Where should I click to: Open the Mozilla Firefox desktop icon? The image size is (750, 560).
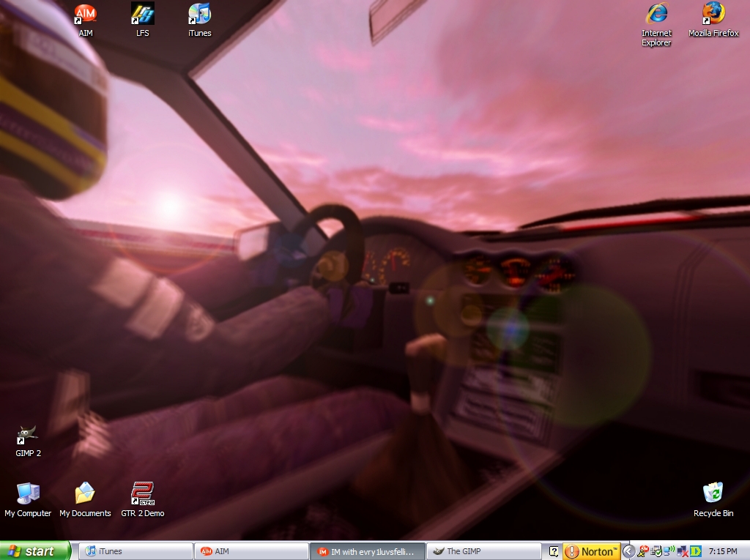pyautogui.click(x=713, y=20)
